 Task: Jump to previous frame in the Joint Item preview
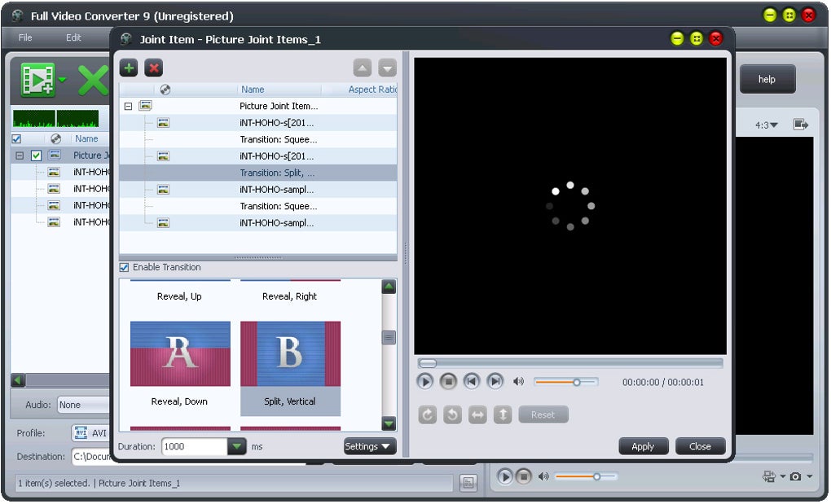(472, 381)
